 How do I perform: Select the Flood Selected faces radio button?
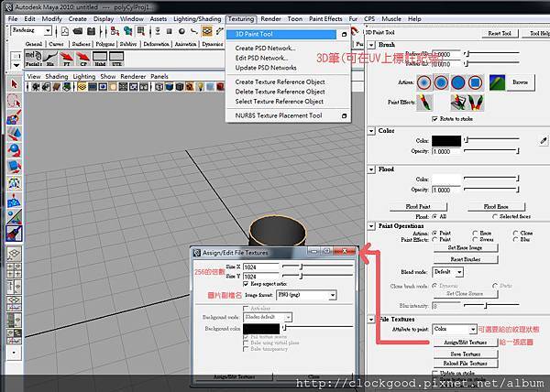coord(495,216)
